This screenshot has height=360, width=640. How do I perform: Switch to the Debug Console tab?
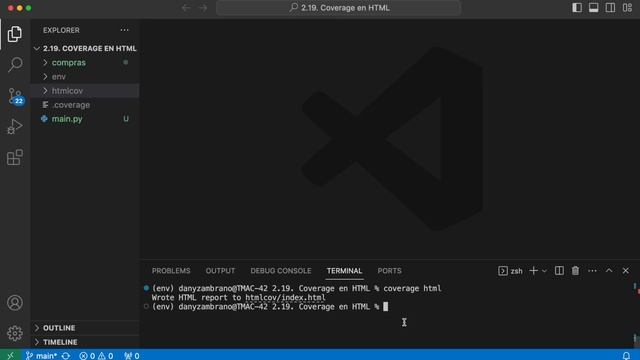[281, 271]
